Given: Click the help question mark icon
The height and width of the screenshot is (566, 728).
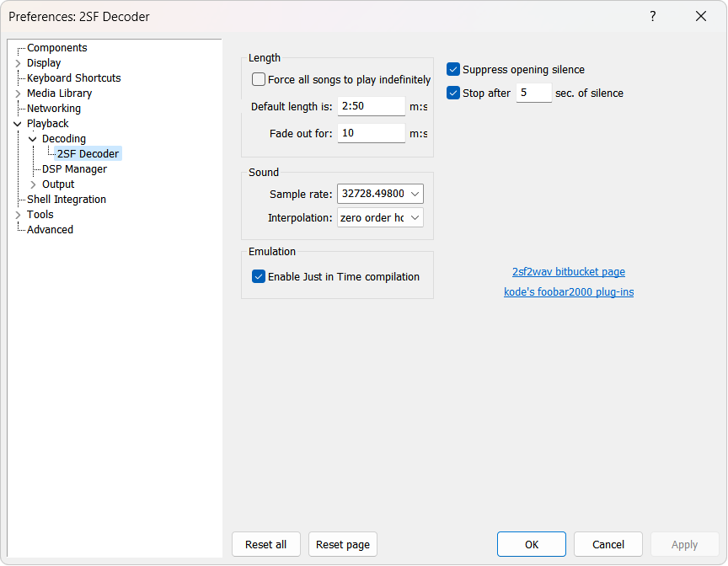Looking at the screenshot, I should (x=652, y=16).
